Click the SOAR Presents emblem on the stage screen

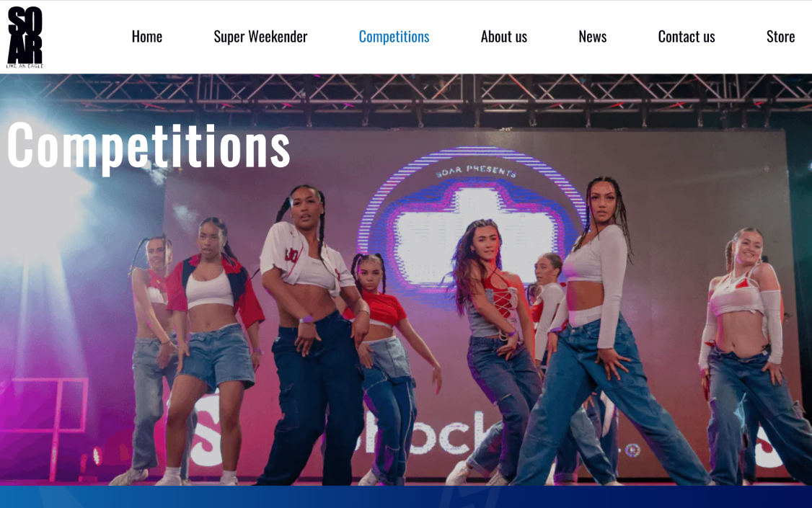point(474,225)
